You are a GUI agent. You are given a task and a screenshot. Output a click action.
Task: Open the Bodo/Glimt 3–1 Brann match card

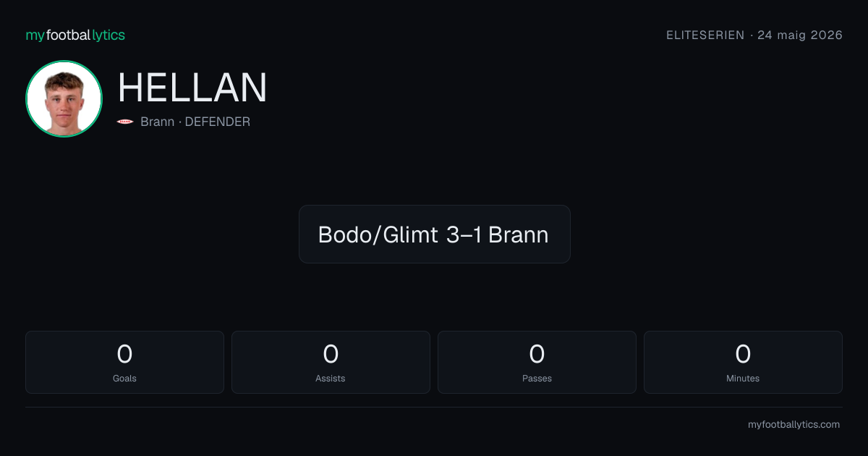click(x=434, y=234)
